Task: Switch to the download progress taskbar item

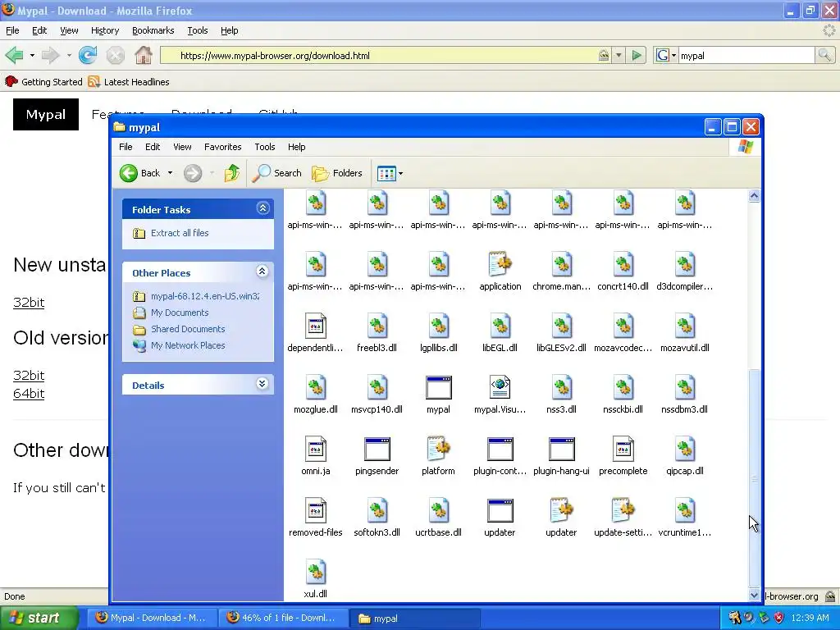Action: tap(283, 618)
